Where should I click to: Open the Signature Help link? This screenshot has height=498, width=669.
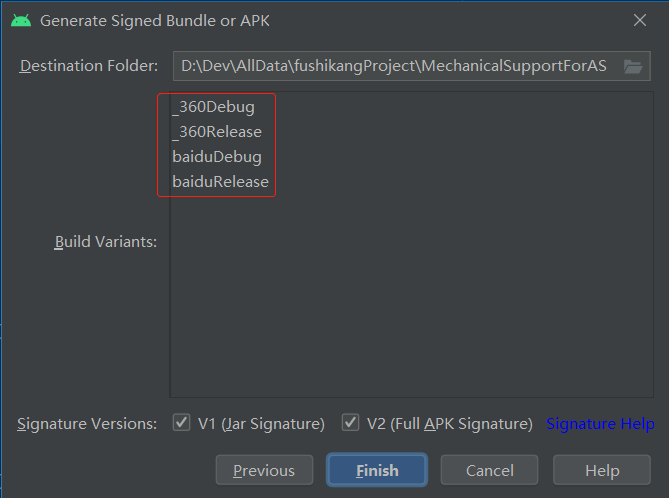(600, 424)
